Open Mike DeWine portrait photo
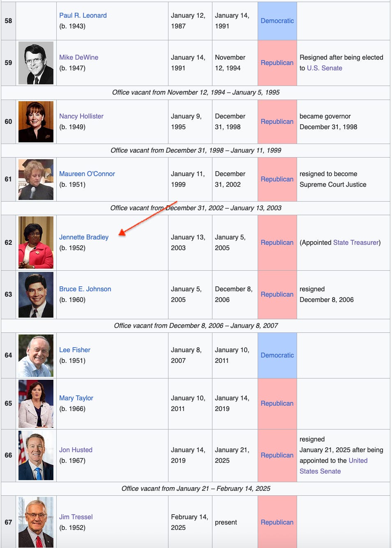 pyautogui.click(x=36, y=63)
